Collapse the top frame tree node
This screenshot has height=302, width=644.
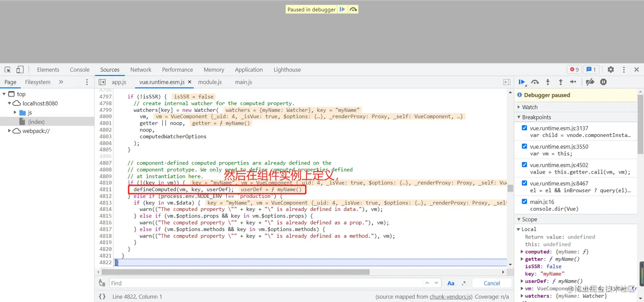point(4,94)
